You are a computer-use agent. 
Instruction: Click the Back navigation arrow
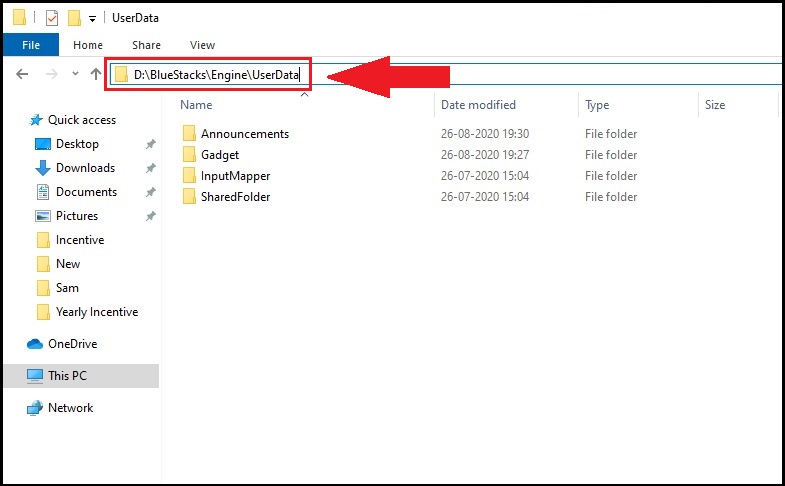point(22,75)
